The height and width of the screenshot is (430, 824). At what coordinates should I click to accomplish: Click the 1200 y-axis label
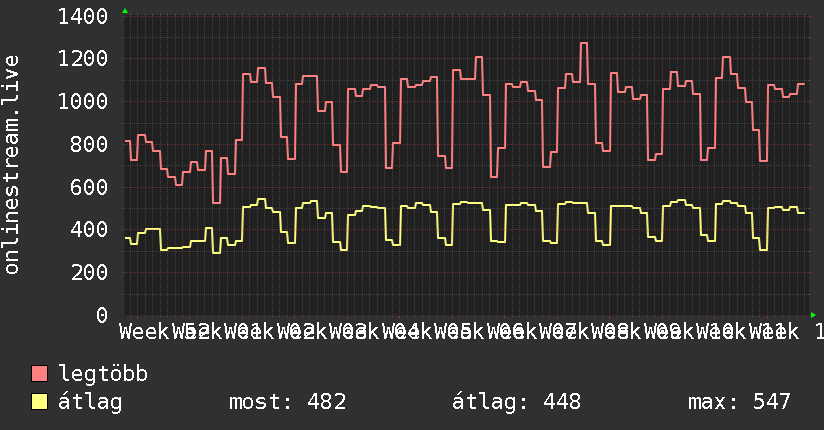(x=83, y=59)
